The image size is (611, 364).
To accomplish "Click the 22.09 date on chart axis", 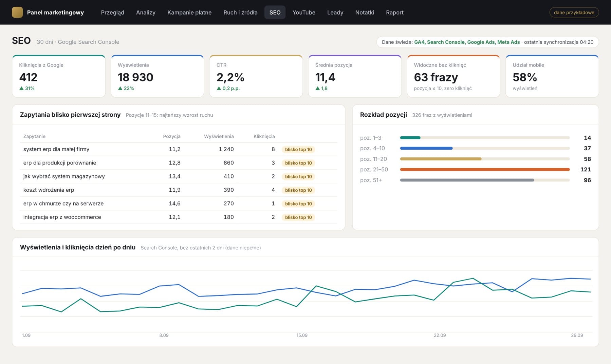I will [x=440, y=335].
